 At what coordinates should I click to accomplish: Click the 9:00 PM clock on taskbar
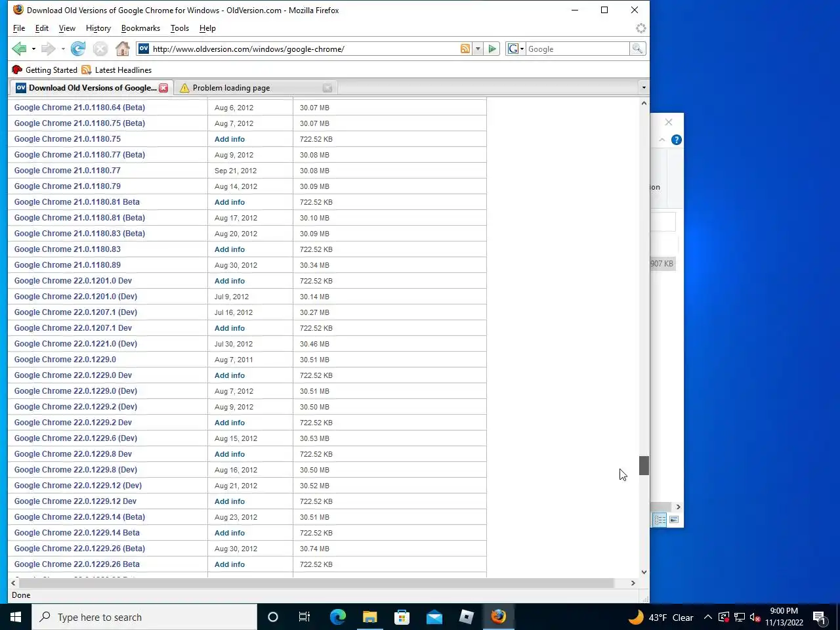click(784, 617)
